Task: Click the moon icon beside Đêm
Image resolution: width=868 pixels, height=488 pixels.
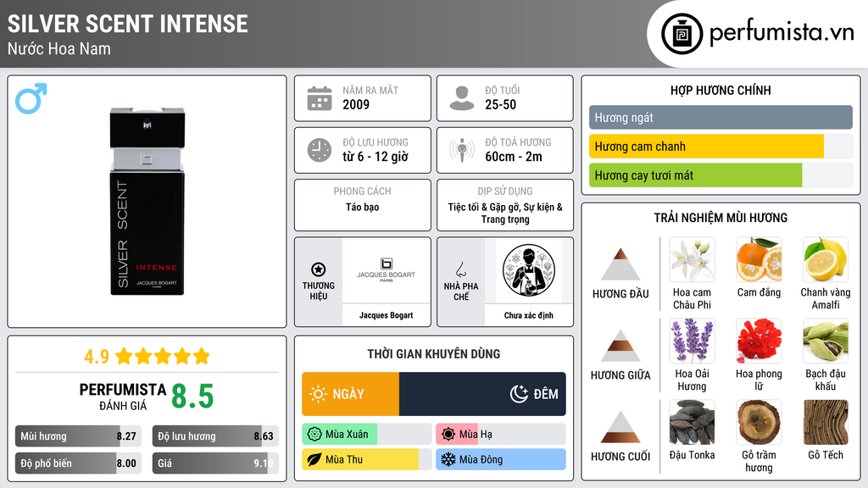Action: tap(519, 394)
